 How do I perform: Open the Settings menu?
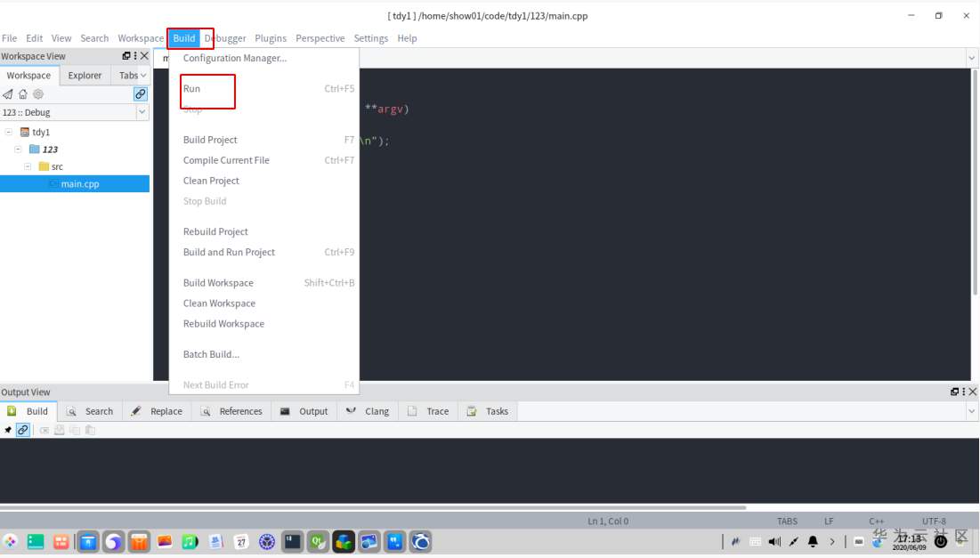pyautogui.click(x=371, y=38)
